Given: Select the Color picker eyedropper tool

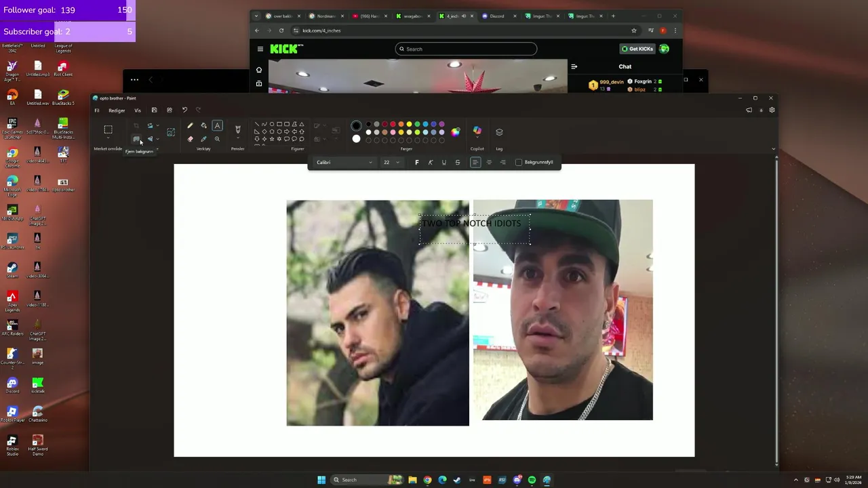Looking at the screenshot, I should [x=203, y=139].
